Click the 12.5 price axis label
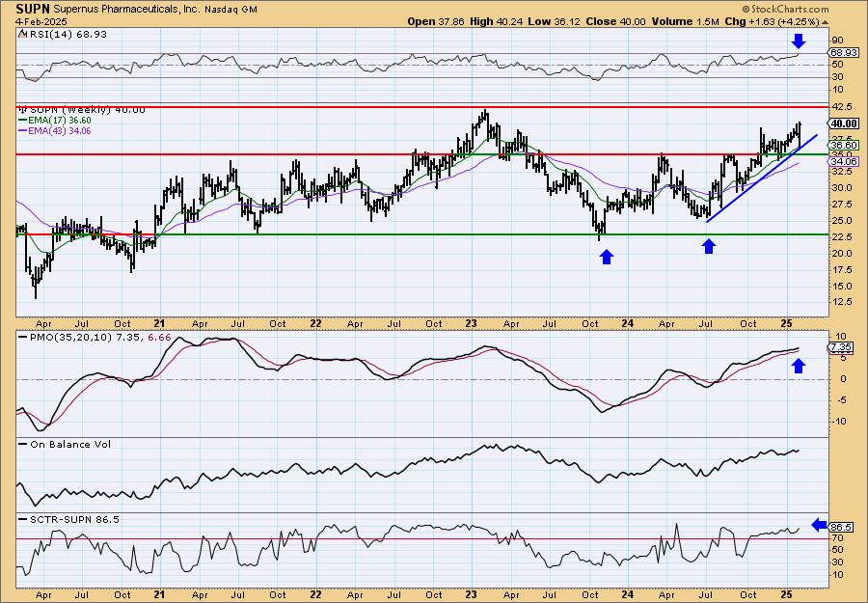Screen dimensions: 868x603 click(x=841, y=302)
